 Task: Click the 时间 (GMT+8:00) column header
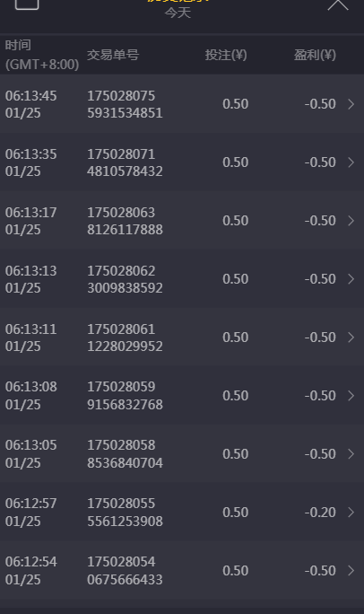click(x=42, y=55)
